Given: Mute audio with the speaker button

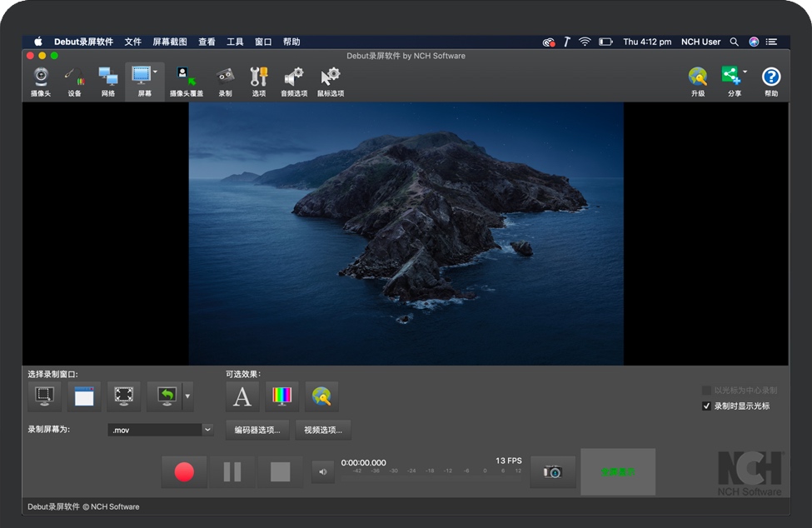Looking at the screenshot, I should 323,472.
